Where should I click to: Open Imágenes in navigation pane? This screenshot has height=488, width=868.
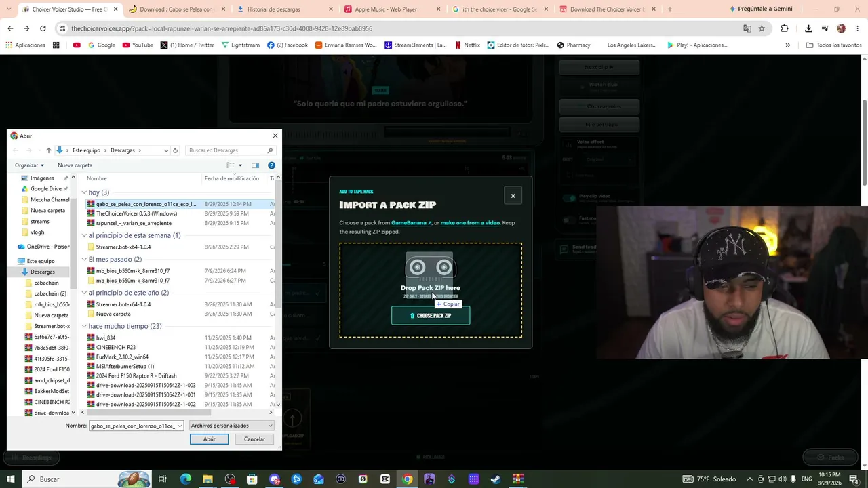click(42, 178)
